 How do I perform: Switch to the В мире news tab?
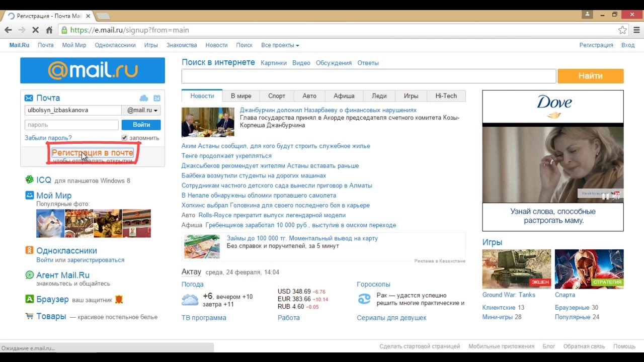pyautogui.click(x=241, y=96)
